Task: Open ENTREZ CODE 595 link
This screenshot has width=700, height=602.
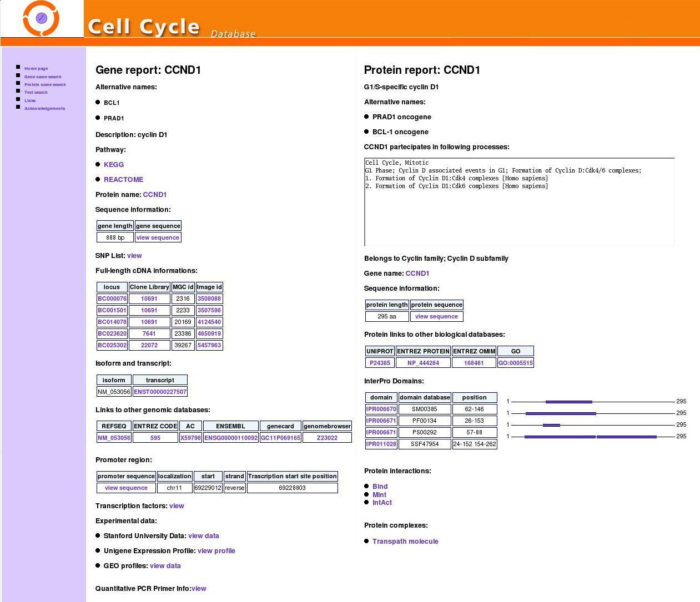Action: 155,438
